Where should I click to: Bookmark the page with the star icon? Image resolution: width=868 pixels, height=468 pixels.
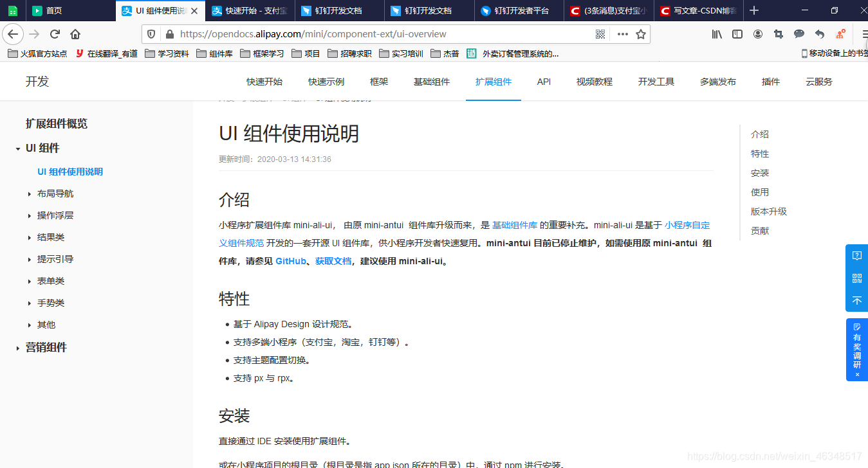[640, 33]
